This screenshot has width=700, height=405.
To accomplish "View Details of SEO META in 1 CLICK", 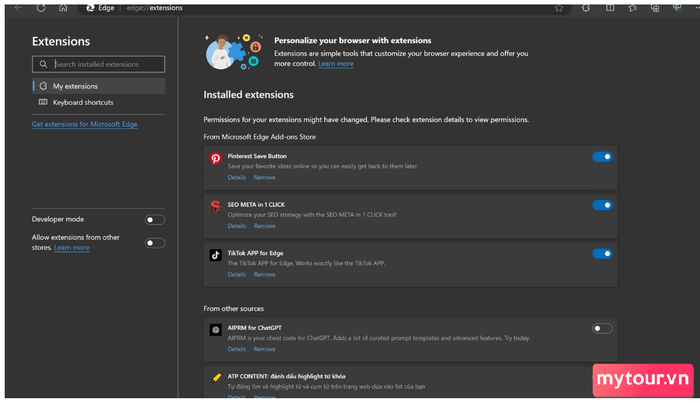I will (x=237, y=226).
